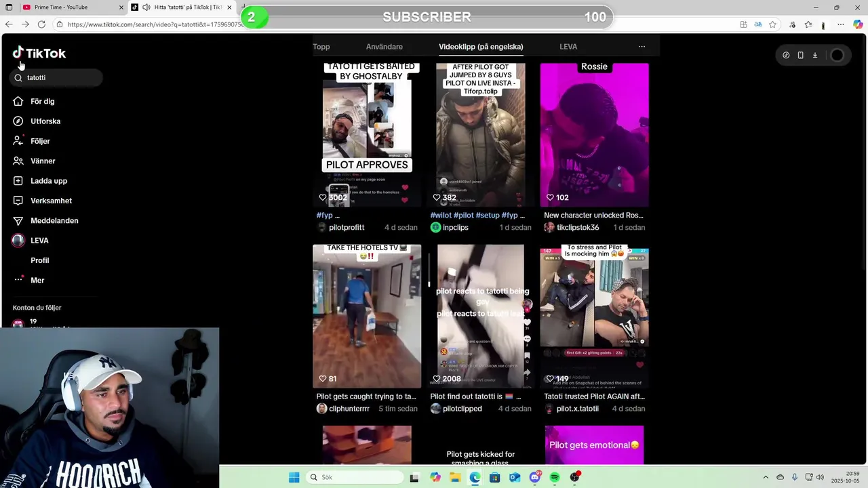Click the browser refresh button
Viewport: 868px width, 488px height.
(x=41, y=24)
